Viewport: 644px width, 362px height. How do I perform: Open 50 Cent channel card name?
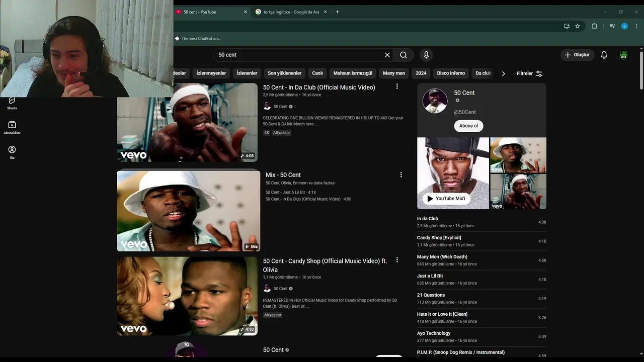(464, 93)
